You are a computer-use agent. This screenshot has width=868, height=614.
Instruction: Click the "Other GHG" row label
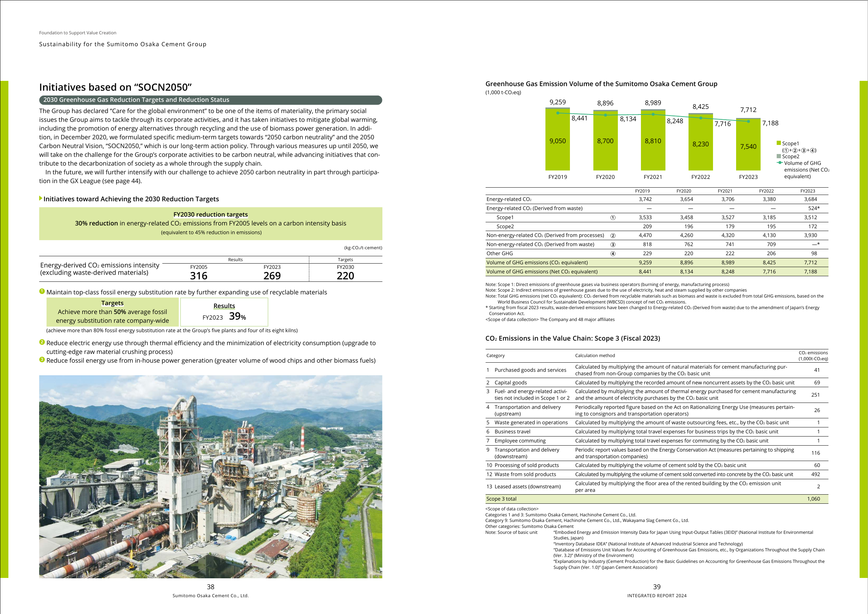[499, 253]
